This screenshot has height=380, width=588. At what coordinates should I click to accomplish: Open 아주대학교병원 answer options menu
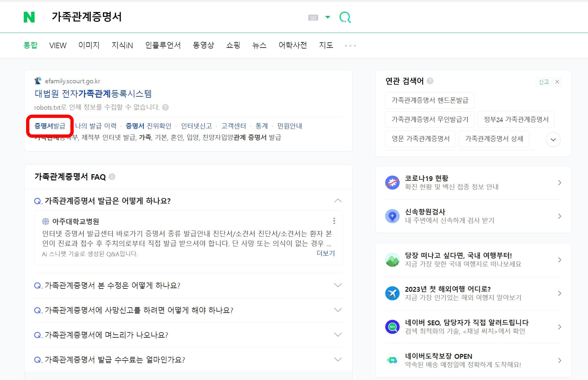coord(334,221)
